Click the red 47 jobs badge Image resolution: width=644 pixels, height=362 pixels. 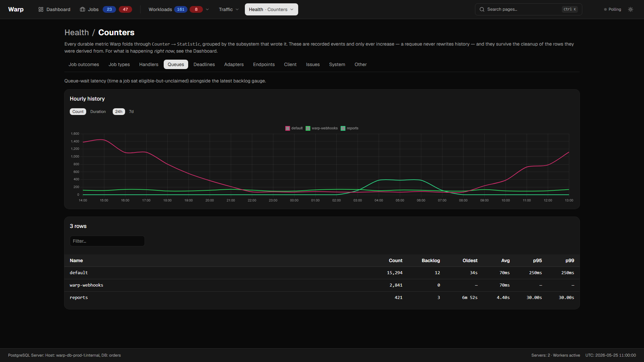pos(125,9)
